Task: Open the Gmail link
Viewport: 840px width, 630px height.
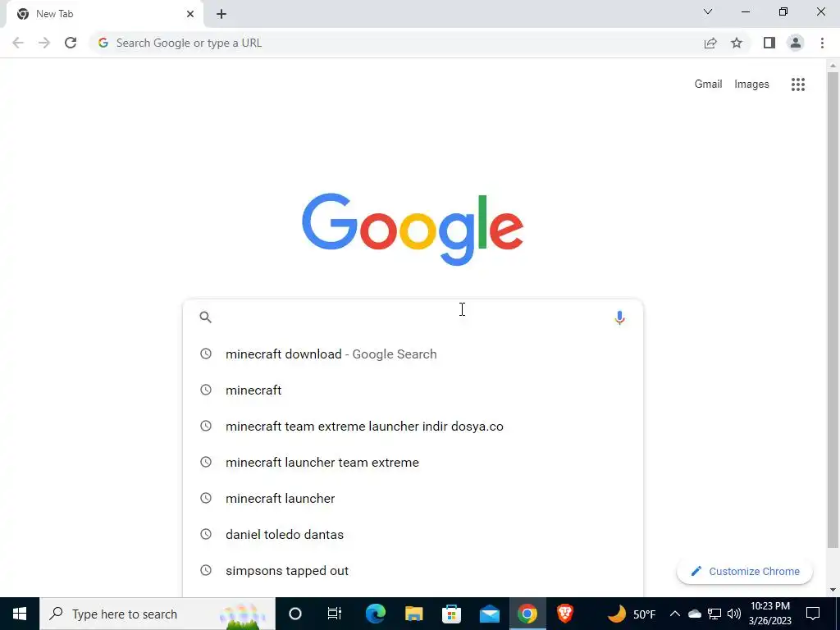Action: click(708, 84)
